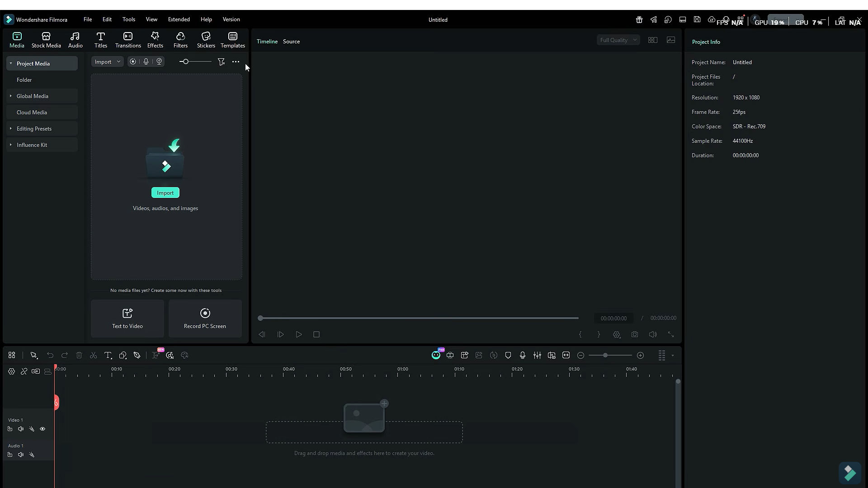Click the current timecode field
Image resolution: width=868 pixels, height=488 pixels.
tap(613, 319)
